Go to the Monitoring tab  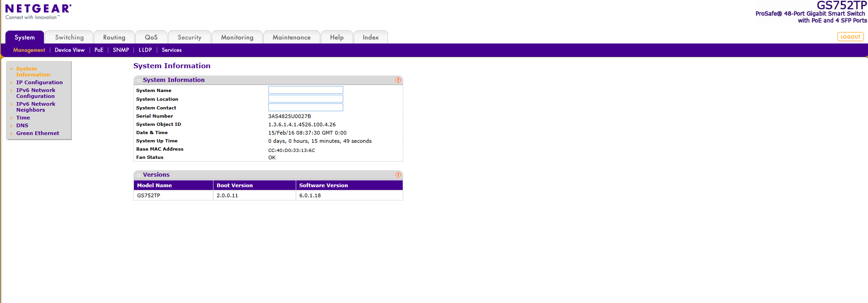coord(237,38)
